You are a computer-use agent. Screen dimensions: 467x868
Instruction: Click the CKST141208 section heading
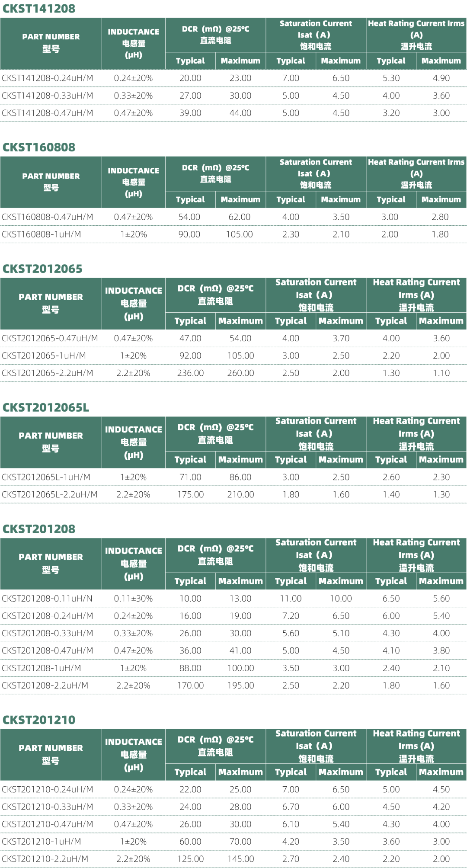[39, 9]
